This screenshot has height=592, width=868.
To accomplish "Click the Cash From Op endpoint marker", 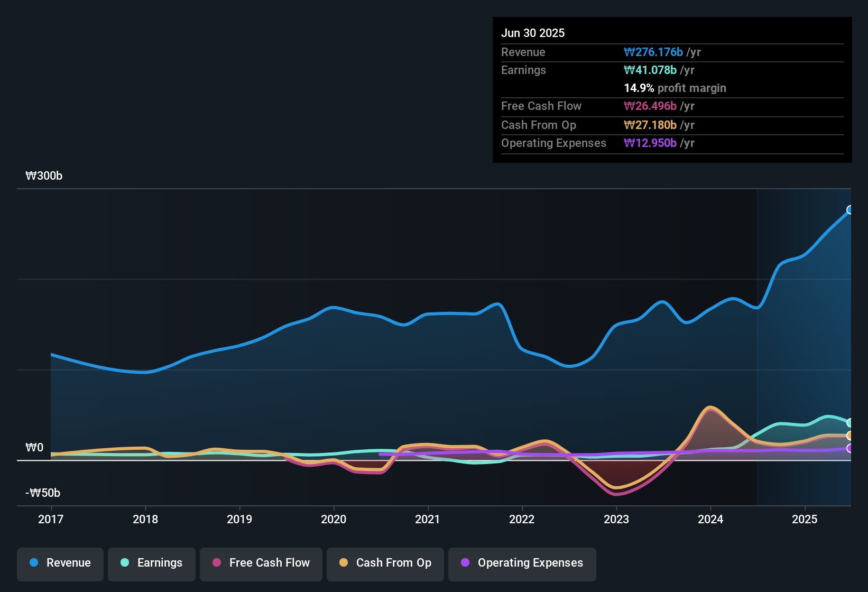I will [850, 436].
